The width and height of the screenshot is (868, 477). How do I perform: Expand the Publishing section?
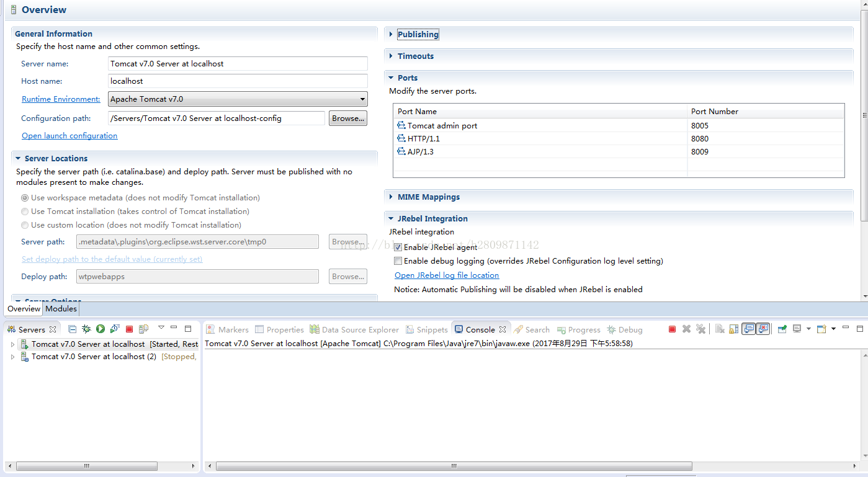(x=391, y=34)
